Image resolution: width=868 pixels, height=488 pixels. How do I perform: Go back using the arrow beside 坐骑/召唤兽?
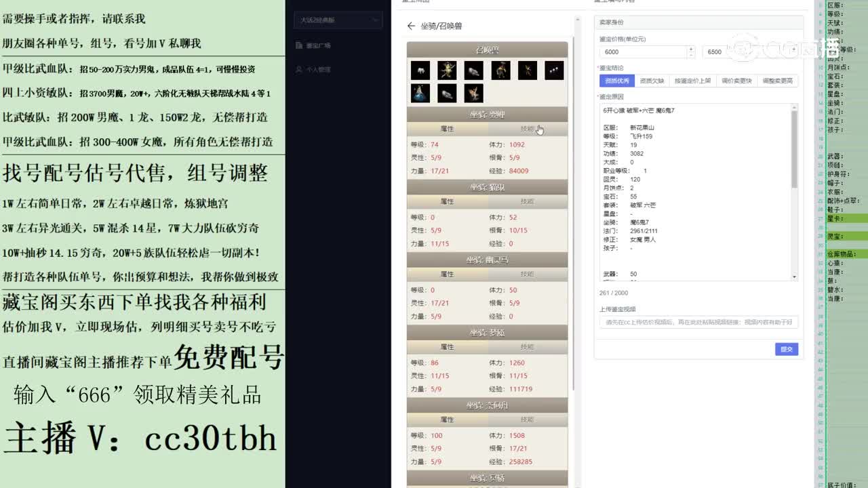click(411, 26)
